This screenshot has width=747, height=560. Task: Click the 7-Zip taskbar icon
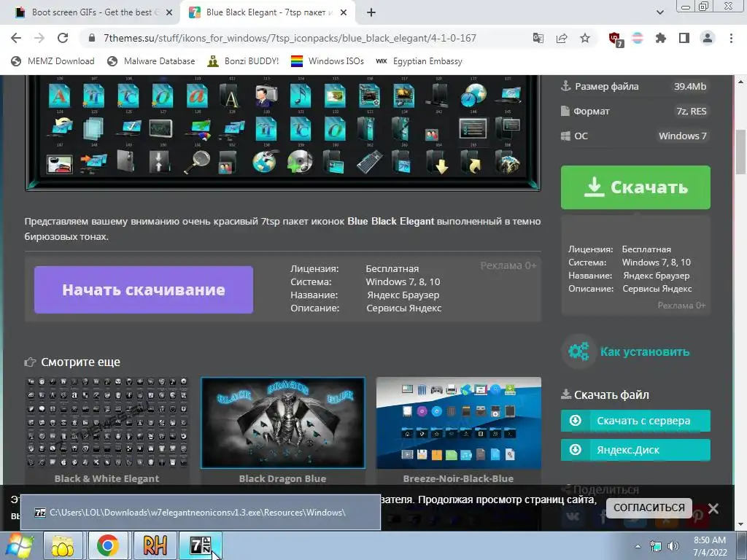200,545
